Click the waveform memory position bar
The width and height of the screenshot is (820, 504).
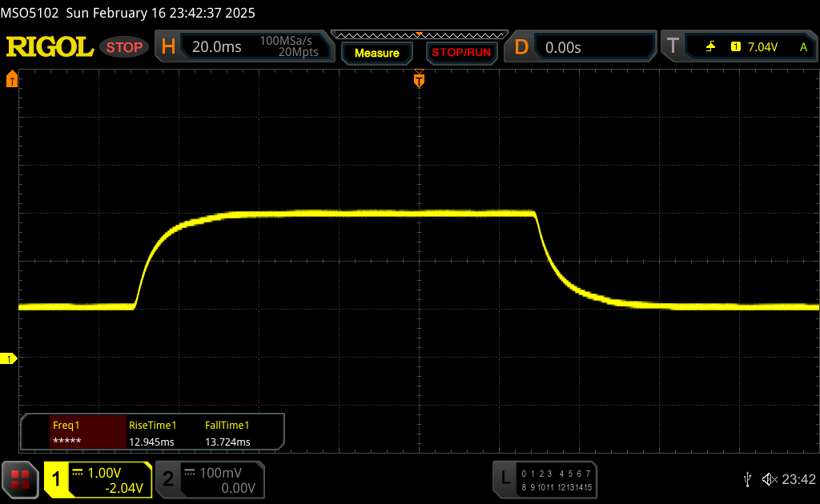[x=418, y=34]
